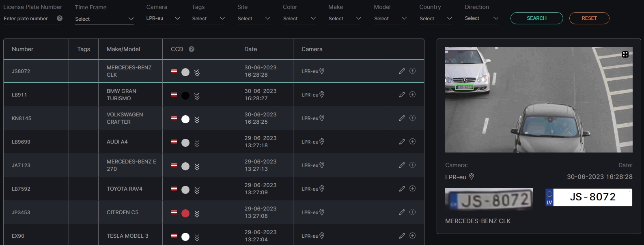The width and height of the screenshot is (644, 245).
Task: Edit the LB7592 plate record
Action: [402, 189]
